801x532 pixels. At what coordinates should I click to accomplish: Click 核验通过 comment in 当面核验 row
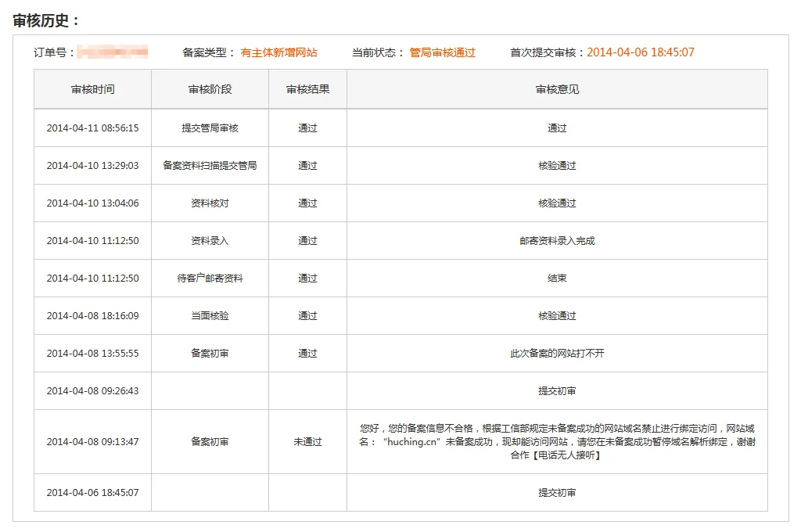557,316
